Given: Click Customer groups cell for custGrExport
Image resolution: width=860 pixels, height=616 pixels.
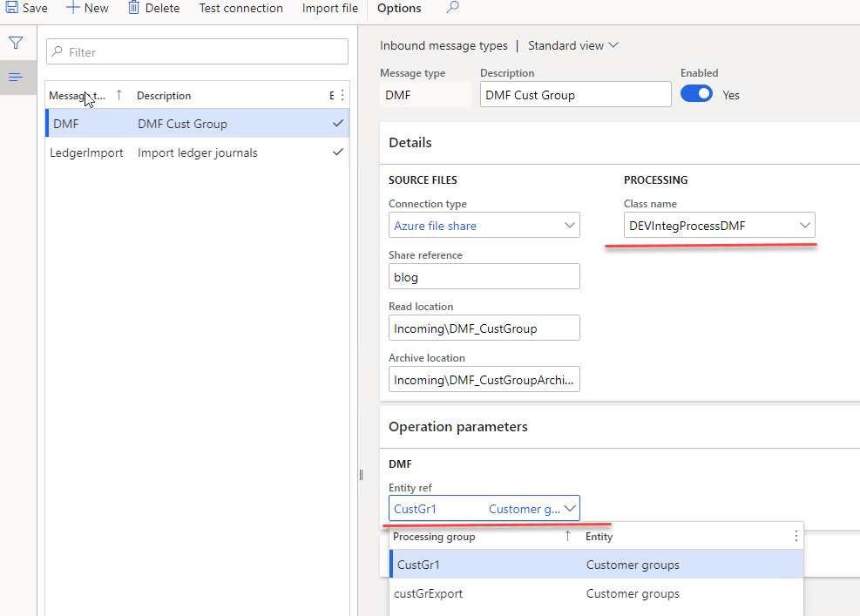Looking at the screenshot, I should coord(633,593).
